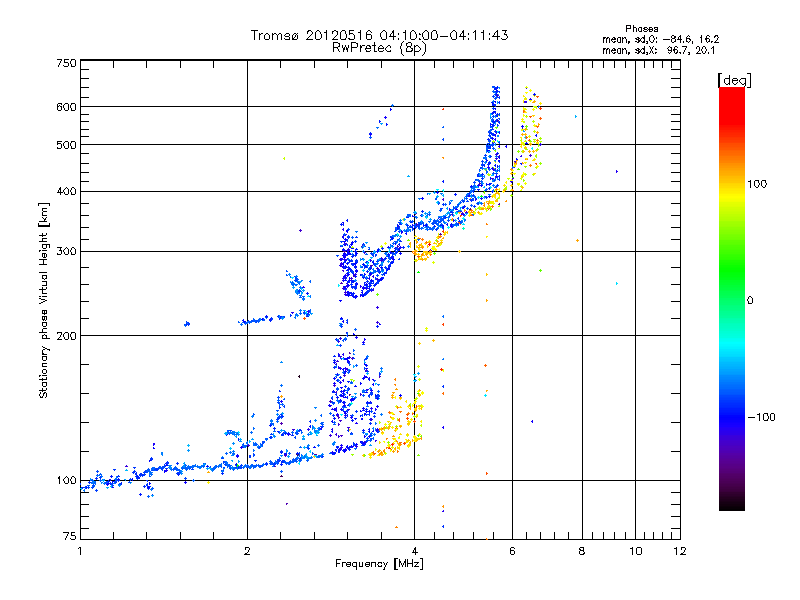Click the '1' frequency axis tick label

coord(80,551)
